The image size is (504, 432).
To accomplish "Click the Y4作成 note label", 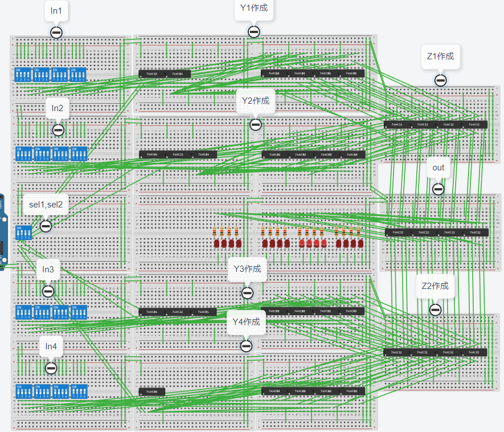I will coord(246,323).
